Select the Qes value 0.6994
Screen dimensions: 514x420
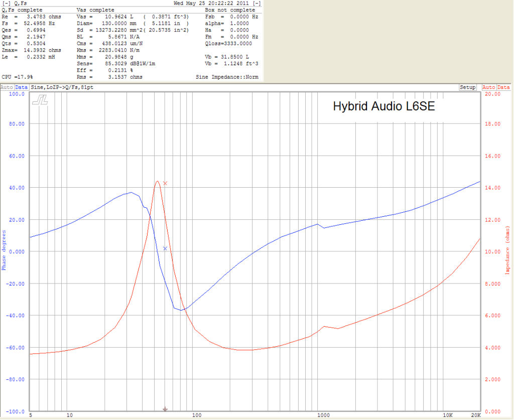[36, 30]
